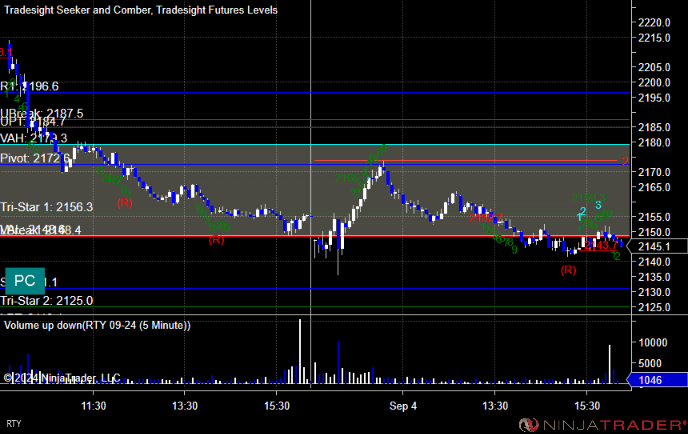Click the green 2159.3 price annotation

pyautogui.click(x=589, y=198)
